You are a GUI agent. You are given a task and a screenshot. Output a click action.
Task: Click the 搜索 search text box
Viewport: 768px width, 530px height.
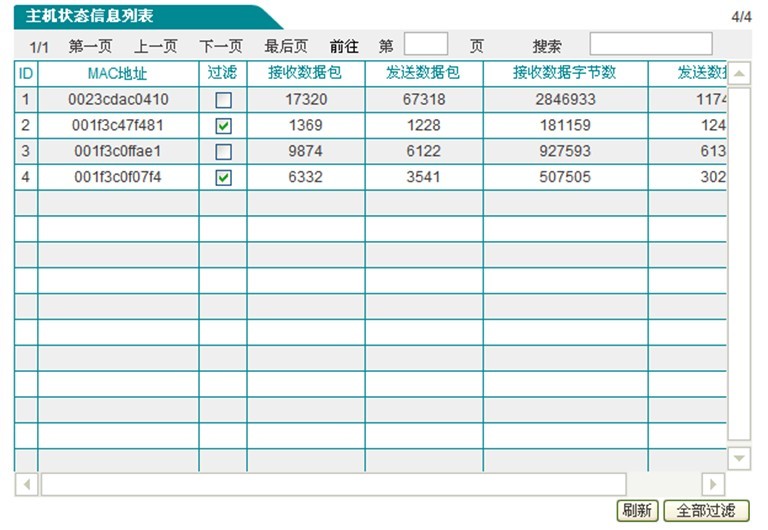(x=651, y=45)
